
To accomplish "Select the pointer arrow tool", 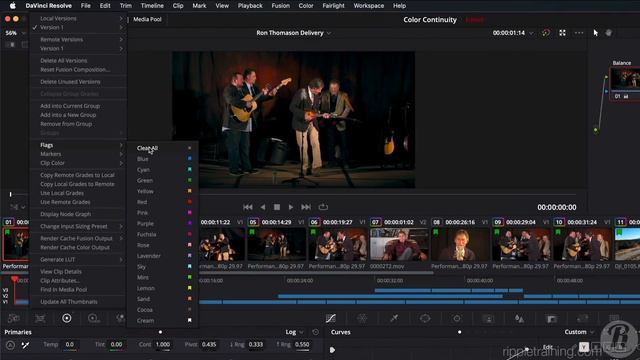I will coord(596,33).
